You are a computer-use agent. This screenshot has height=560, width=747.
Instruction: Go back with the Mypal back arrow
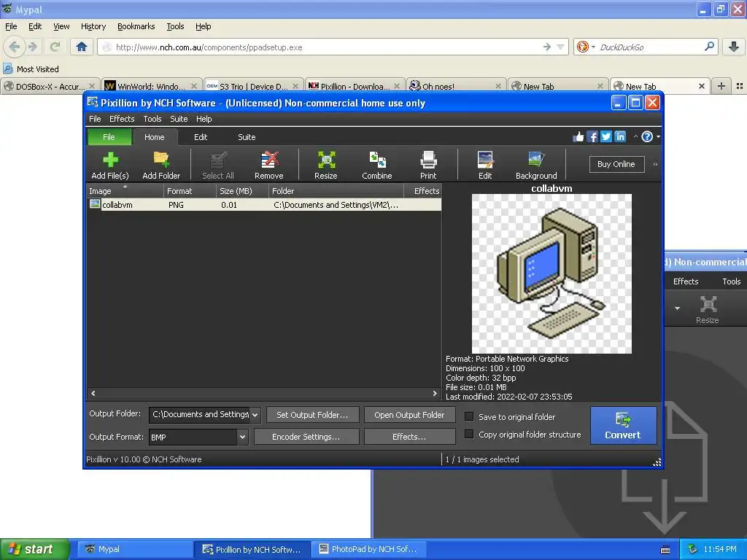coord(15,47)
